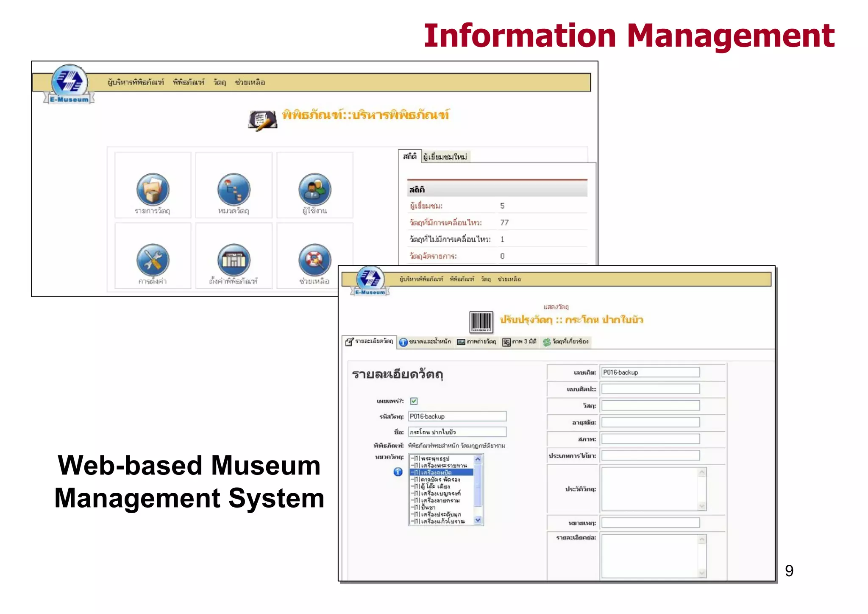
Task: Open ช่วยเหลือ menu in the object edit window
Action: pos(509,279)
